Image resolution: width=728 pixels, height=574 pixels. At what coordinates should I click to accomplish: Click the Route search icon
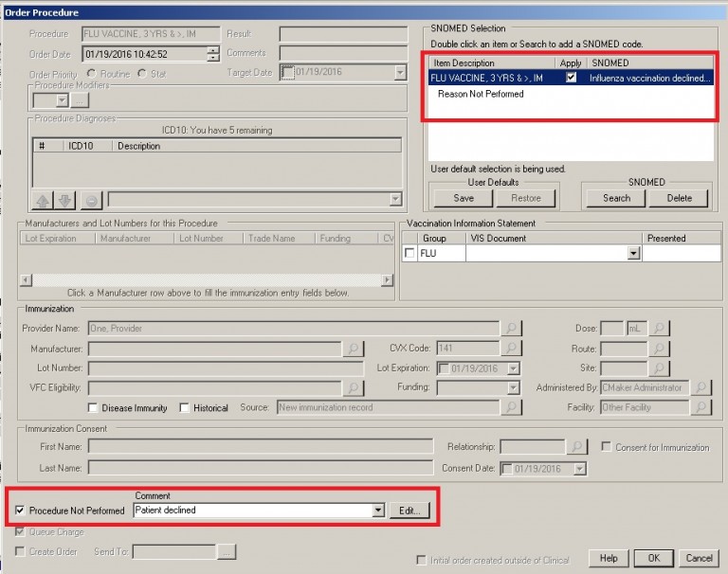(660, 349)
